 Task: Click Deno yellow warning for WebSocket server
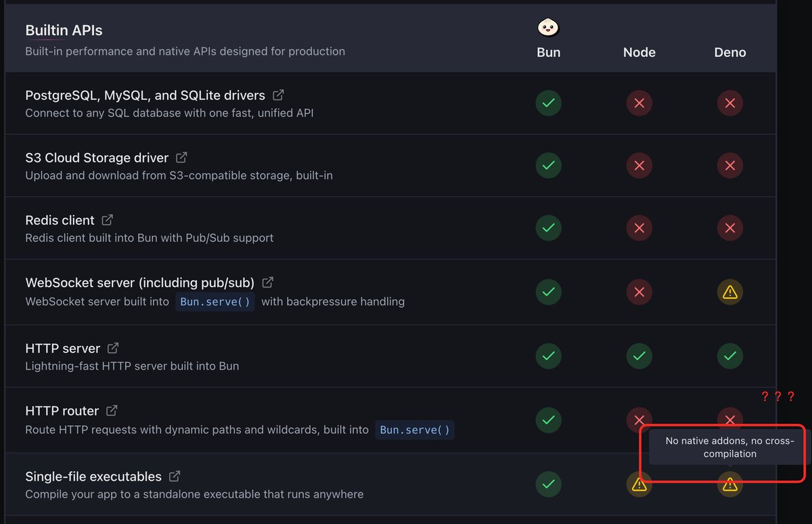coord(729,292)
